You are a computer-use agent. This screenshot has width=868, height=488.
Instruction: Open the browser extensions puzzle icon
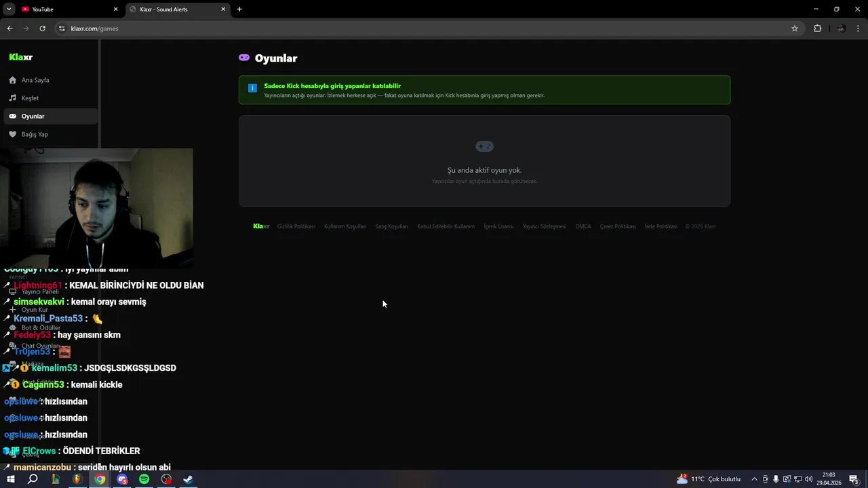point(817,28)
